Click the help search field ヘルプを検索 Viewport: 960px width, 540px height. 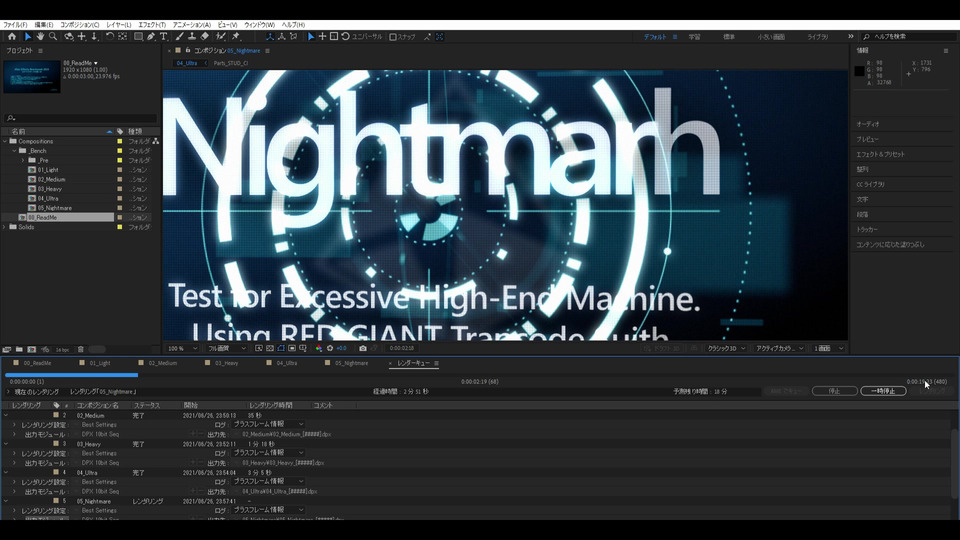click(x=910, y=37)
